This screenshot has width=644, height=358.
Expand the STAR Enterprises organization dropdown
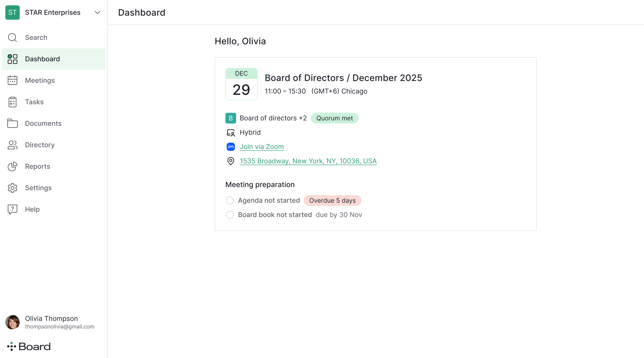pyautogui.click(x=97, y=12)
